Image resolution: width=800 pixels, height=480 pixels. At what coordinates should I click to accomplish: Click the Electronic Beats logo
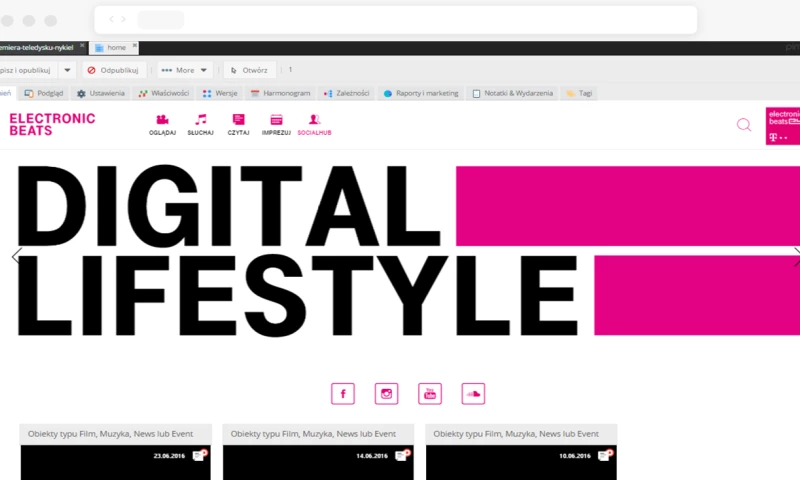[x=52, y=124]
